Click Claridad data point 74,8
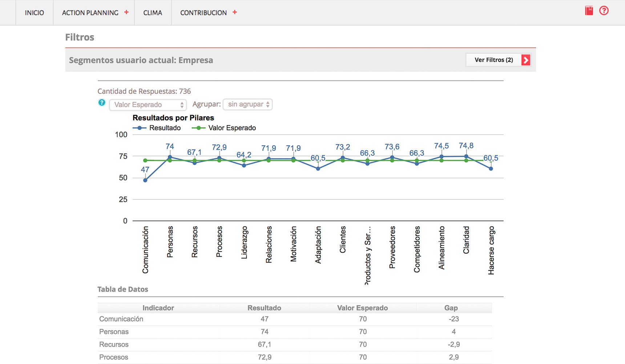Screen dimensions: 625x364 pos(466,156)
